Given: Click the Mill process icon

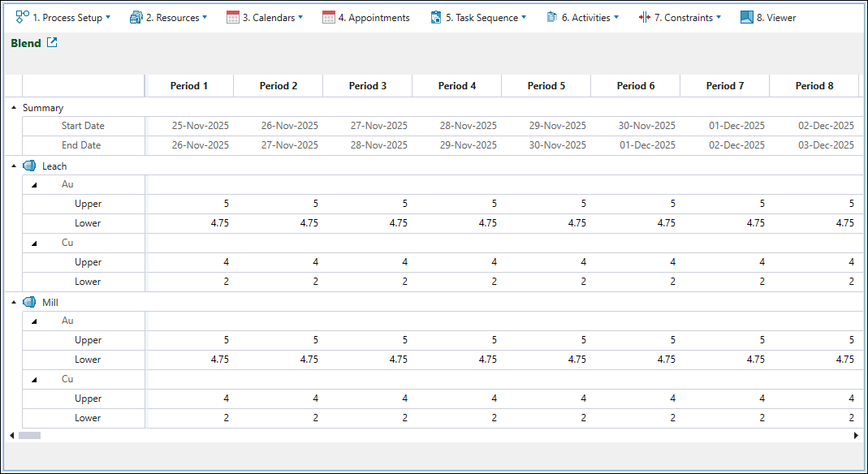Looking at the screenshot, I should [x=29, y=302].
